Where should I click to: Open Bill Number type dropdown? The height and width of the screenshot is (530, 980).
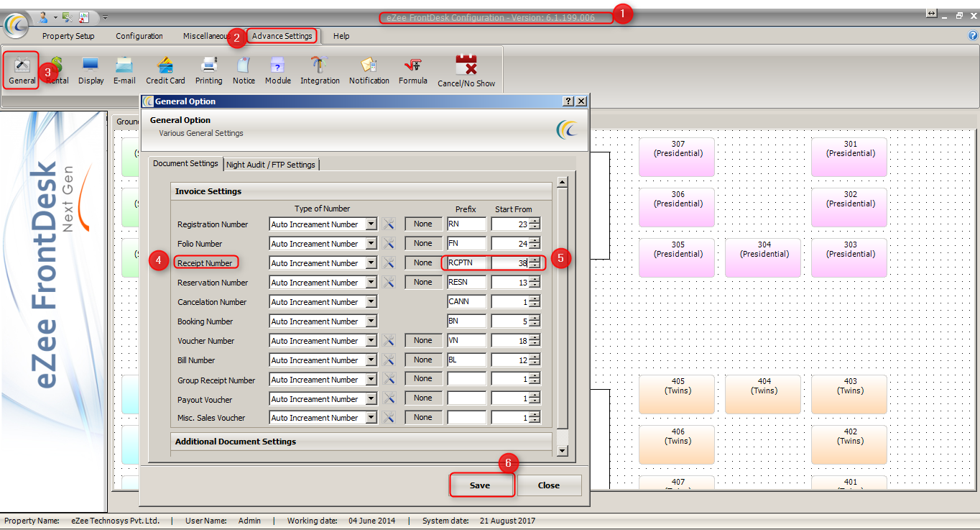371,360
